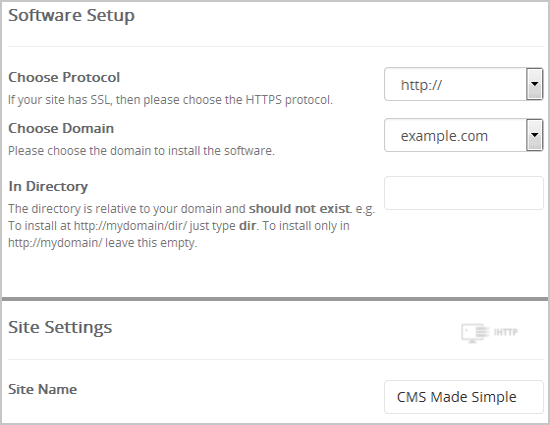Click the monitor HTTP icon beside Site Settings
The width and height of the screenshot is (550, 425).
(475, 333)
